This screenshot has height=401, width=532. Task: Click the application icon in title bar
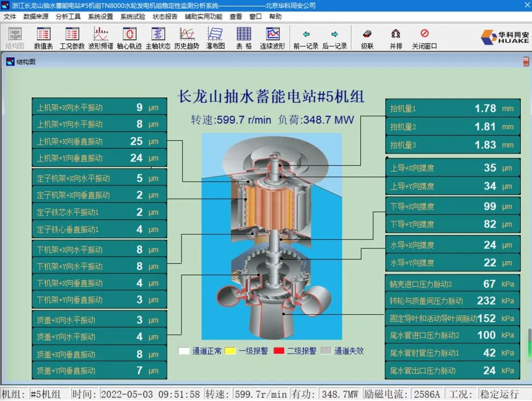(5, 5)
